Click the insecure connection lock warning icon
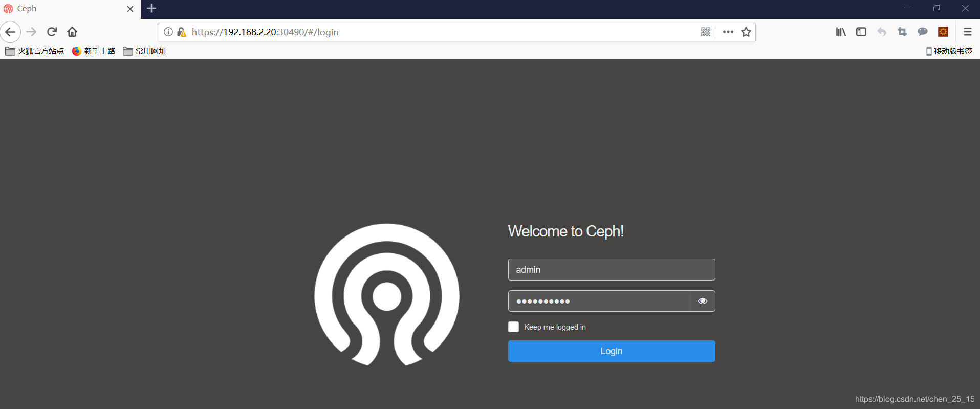Screen dimensions: 980x409 point(181,32)
